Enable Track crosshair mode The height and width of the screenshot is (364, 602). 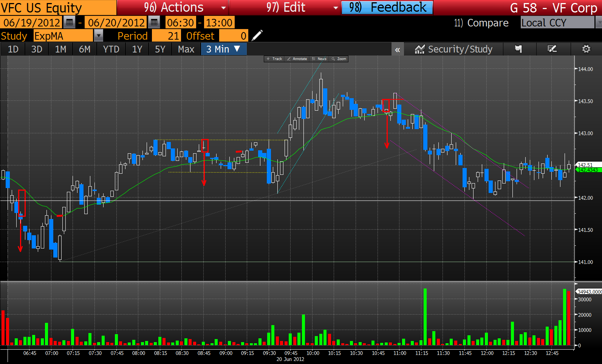pyautogui.click(x=274, y=59)
